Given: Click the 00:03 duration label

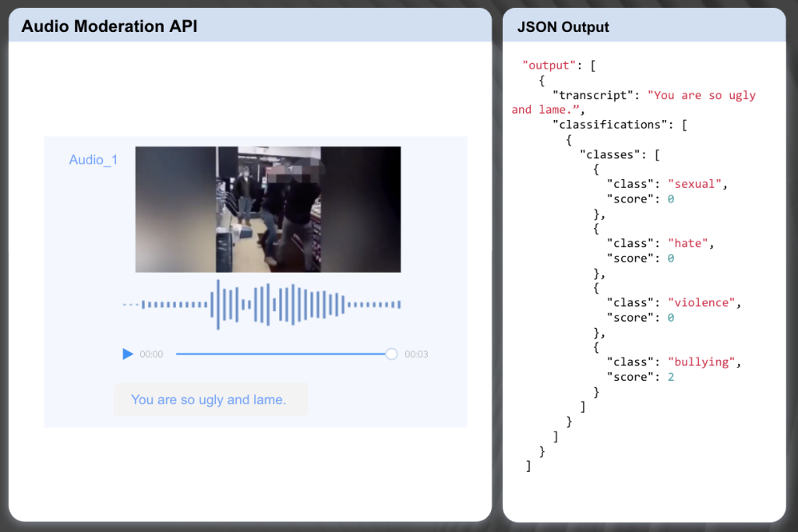Looking at the screenshot, I should point(417,354).
